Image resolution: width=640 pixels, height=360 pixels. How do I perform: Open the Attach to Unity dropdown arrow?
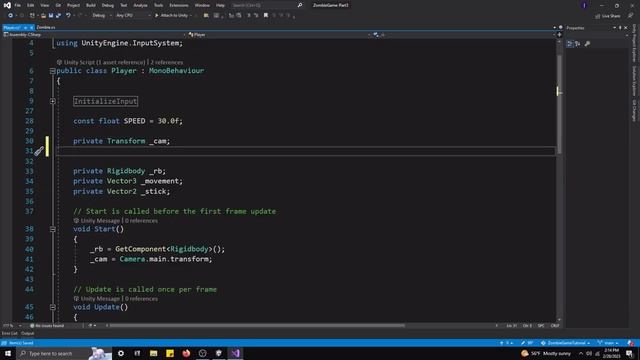191,16
